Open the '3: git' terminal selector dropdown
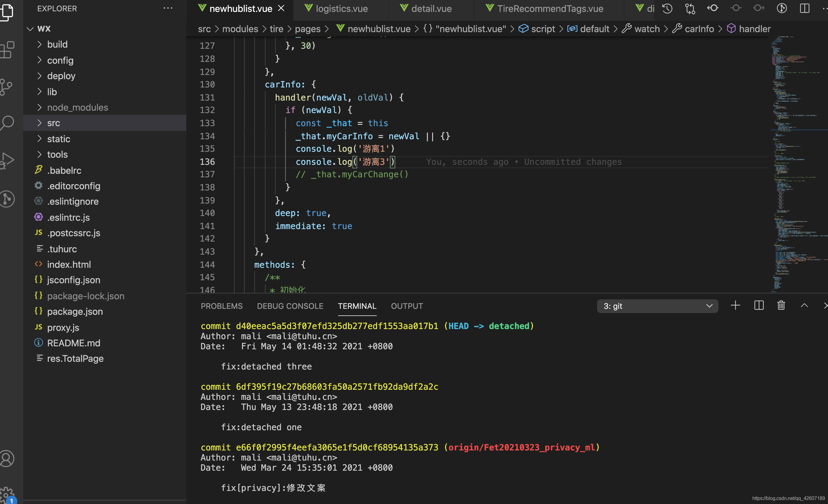This screenshot has width=828, height=504. 657,306
